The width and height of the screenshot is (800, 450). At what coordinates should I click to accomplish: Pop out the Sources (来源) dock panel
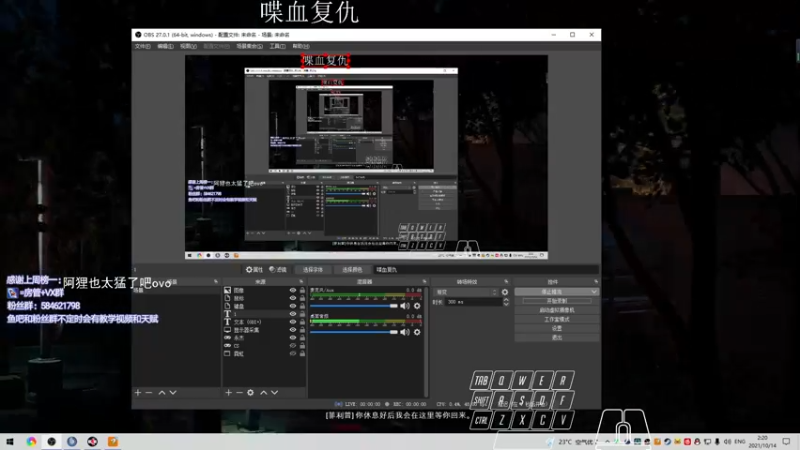301,282
